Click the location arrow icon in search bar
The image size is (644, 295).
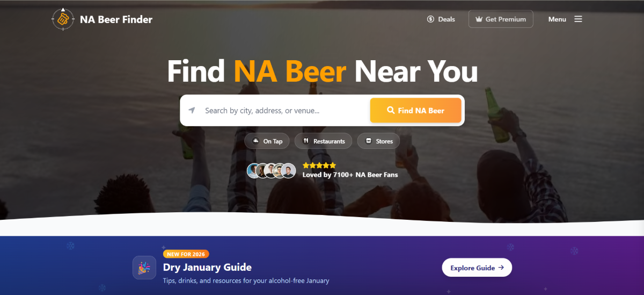click(x=192, y=110)
